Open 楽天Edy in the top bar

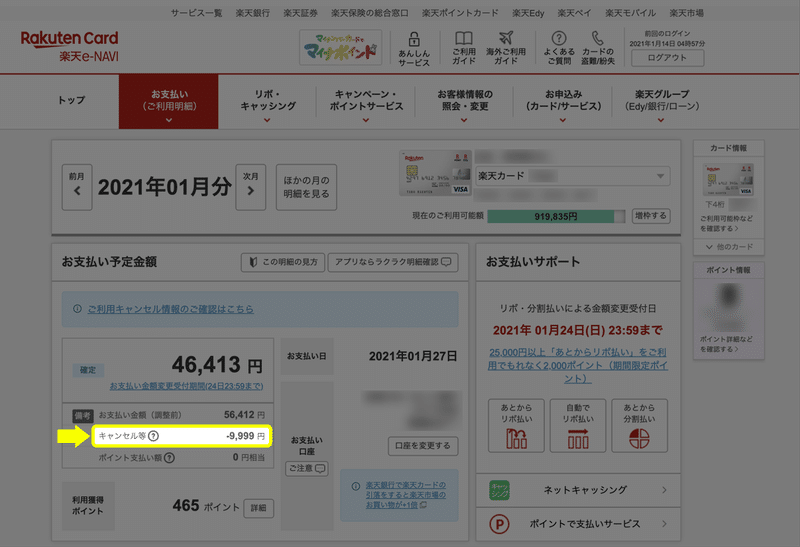pyautogui.click(x=528, y=13)
